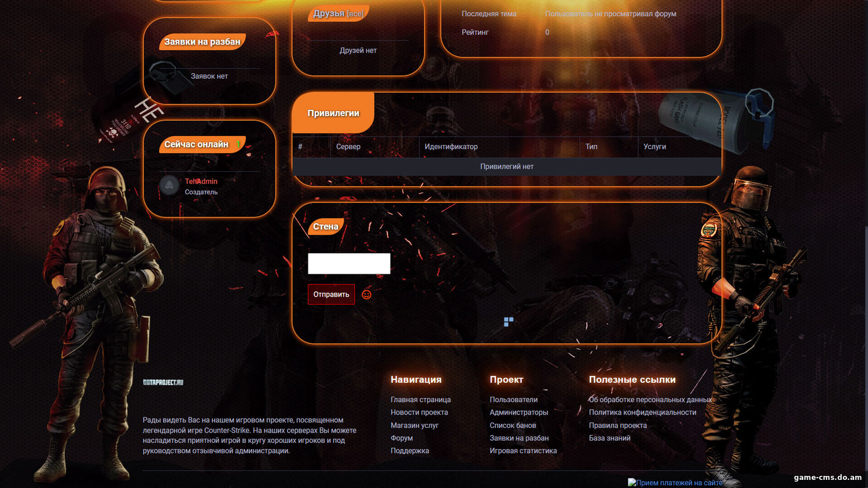
Task: Click the Отправить button
Action: 331,294
